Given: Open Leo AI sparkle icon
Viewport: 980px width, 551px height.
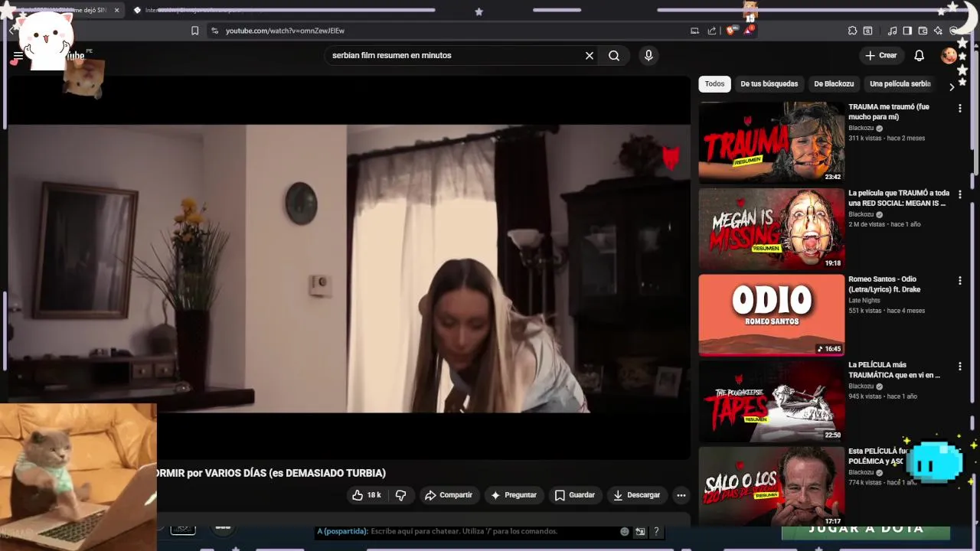Looking at the screenshot, I should point(938,31).
